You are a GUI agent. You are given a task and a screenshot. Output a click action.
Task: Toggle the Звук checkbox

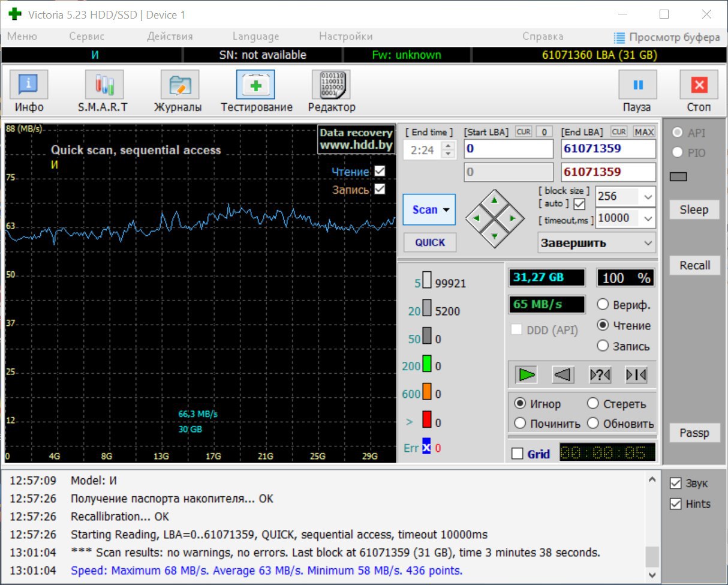pos(676,483)
